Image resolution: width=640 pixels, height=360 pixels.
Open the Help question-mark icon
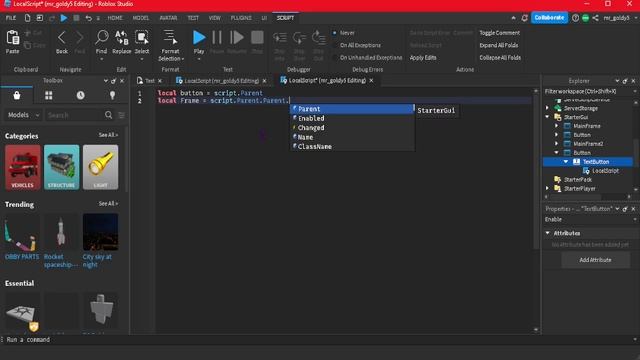[575, 18]
